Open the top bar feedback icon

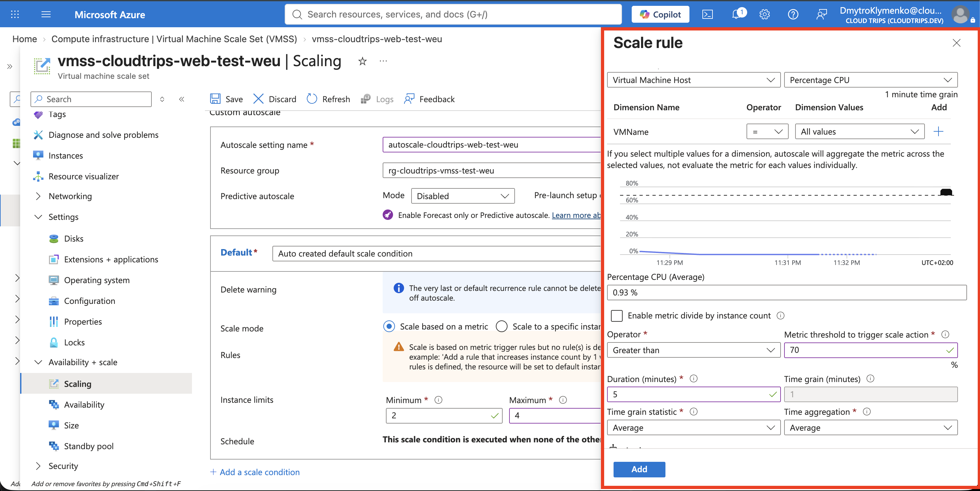(x=821, y=15)
